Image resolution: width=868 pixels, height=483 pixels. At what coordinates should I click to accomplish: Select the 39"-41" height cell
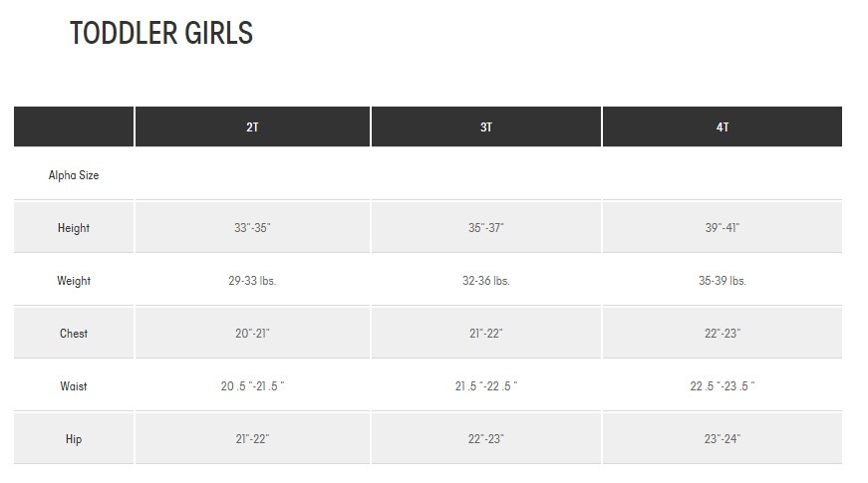click(x=723, y=228)
